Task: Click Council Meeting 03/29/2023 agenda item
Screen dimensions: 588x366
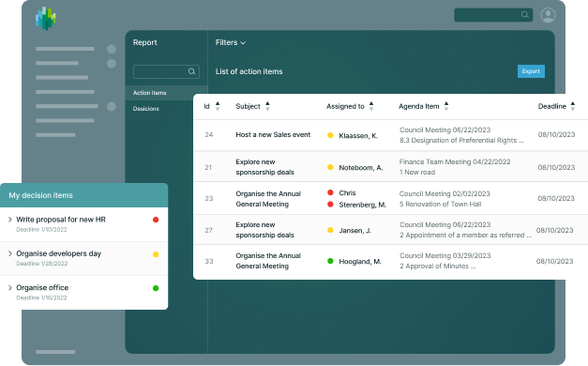Action: (x=445, y=255)
